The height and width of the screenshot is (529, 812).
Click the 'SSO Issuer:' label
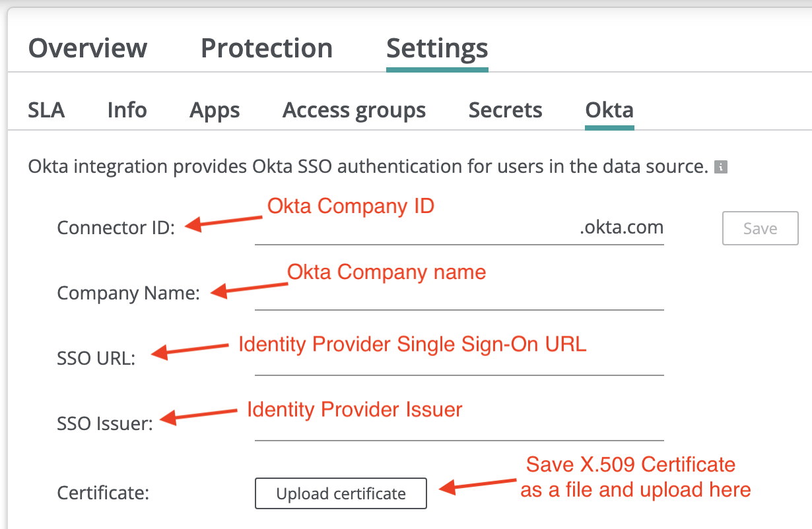pyautogui.click(x=105, y=423)
